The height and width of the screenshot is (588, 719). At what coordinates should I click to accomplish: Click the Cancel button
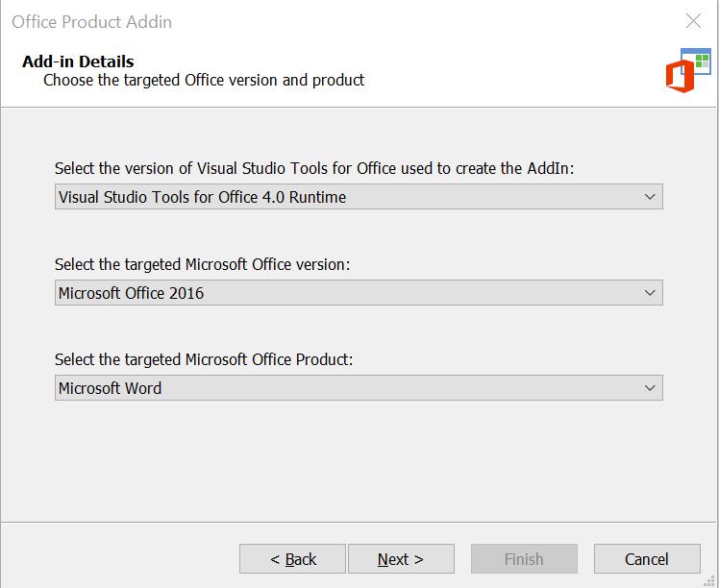click(647, 558)
